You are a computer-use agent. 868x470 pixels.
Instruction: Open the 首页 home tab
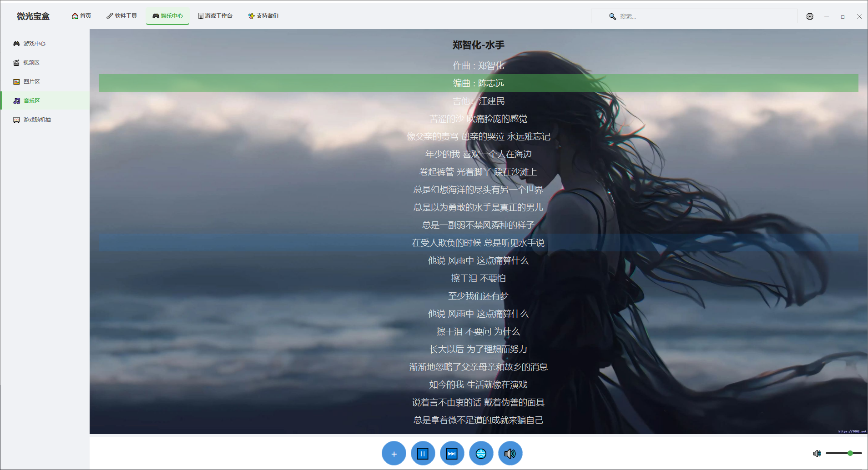coord(81,16)
